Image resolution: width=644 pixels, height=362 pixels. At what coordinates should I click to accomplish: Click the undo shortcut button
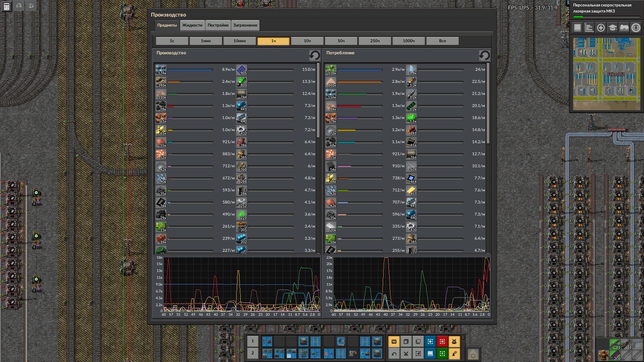394,354
